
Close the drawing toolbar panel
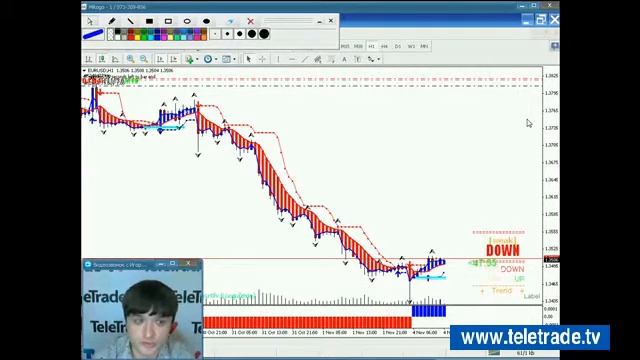click(331, 20)
